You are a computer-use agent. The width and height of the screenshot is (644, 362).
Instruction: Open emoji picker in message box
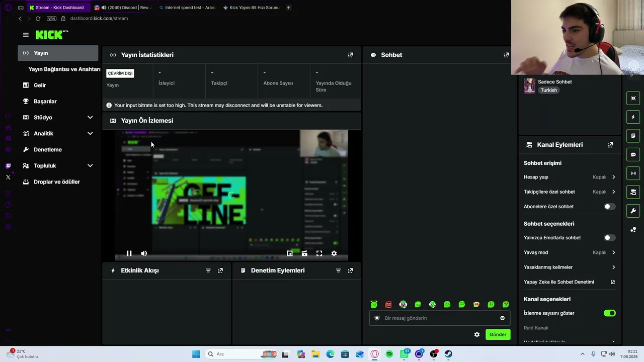[x=502, y=318]
